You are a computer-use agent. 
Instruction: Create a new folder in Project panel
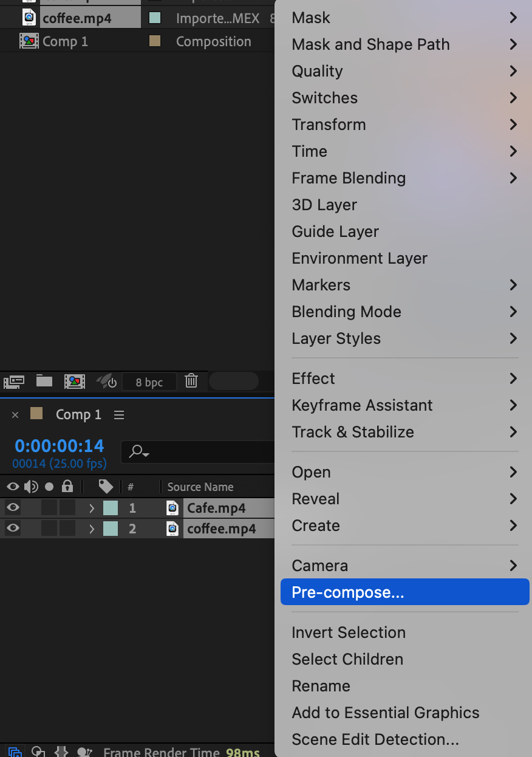pyautogui.click(x=44, y=382)
